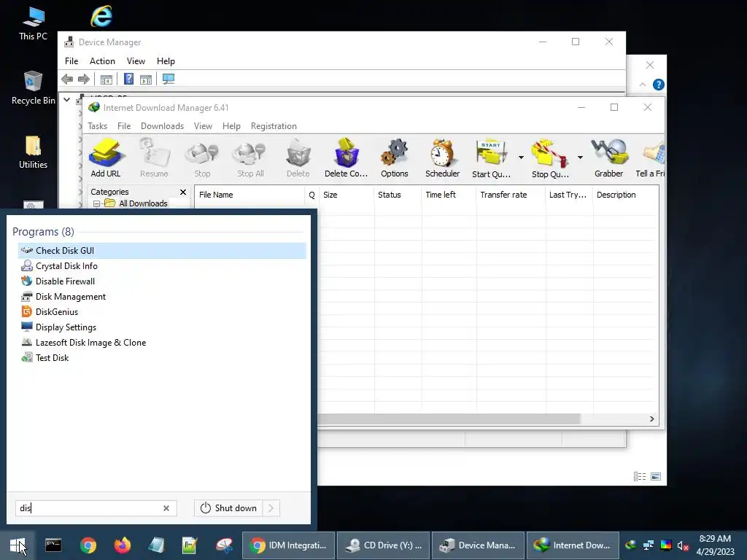Select the Utilities folder desktop icon
The width and height of the screenshot is (747, 560).
pyautogui.click(x=33, y=152)
